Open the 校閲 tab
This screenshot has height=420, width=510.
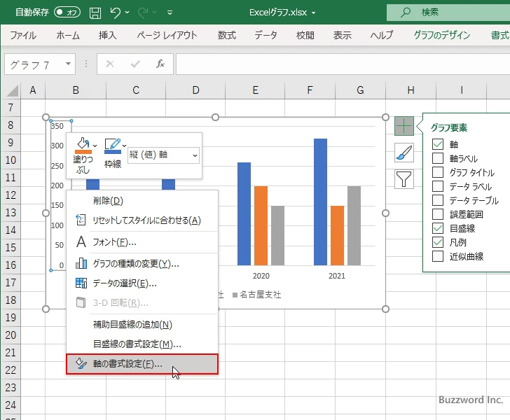[305, 35]
